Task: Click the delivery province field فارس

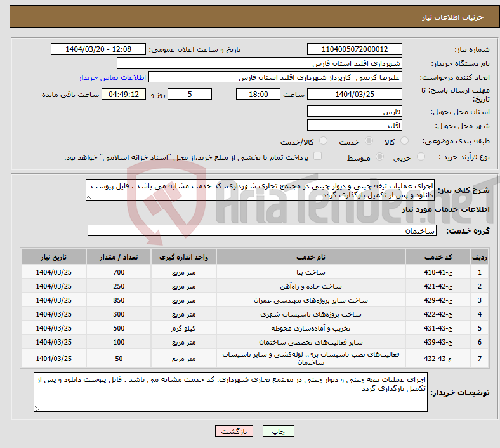Action: [x=354, y=111]
